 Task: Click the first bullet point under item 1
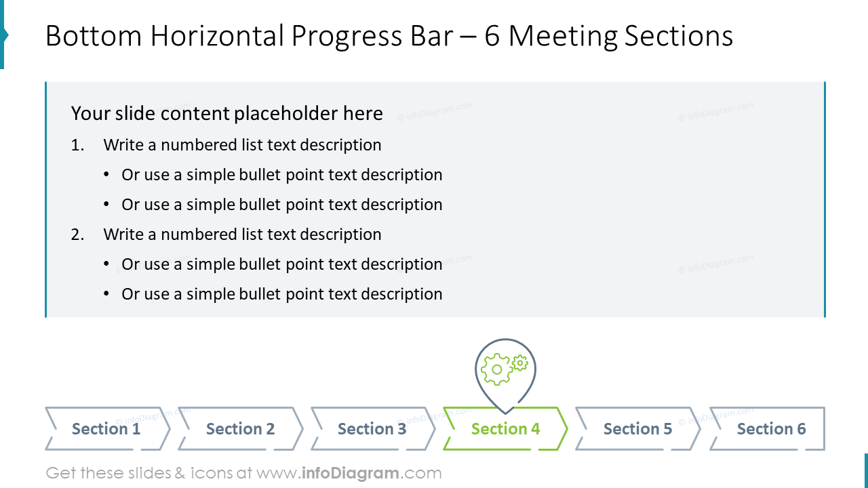[281, 175]
